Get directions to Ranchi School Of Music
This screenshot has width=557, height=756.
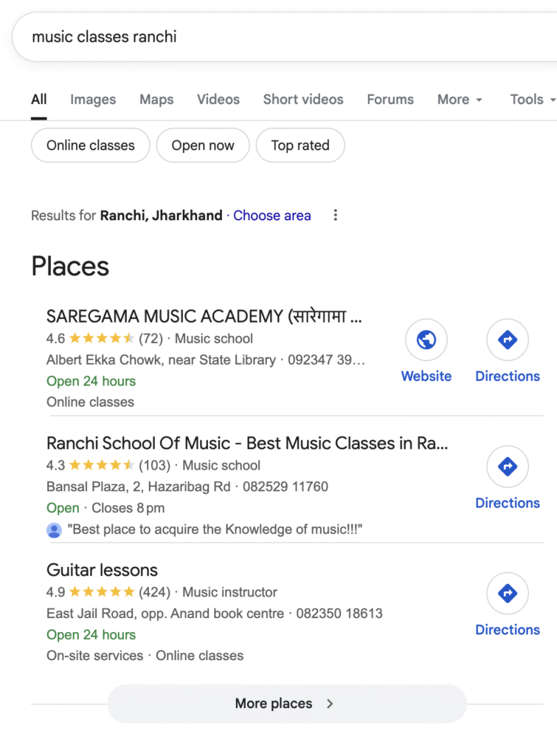tap(508, 467)
